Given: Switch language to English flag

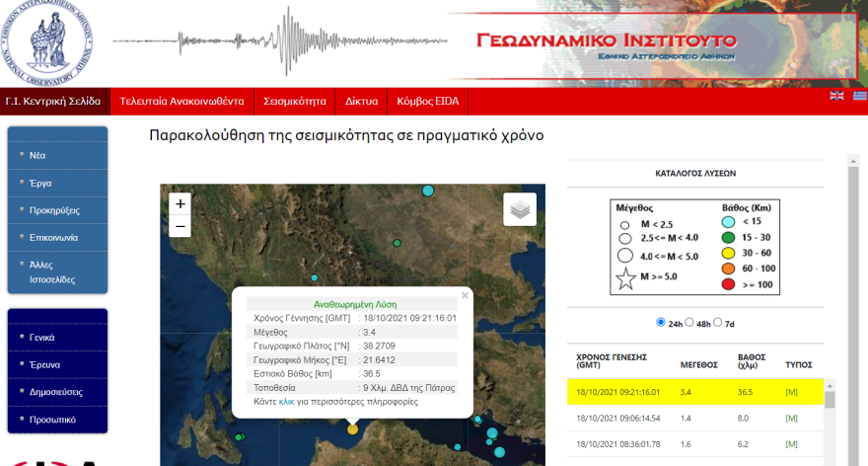Looking at the screenshot, I should (x=836, y=96).
